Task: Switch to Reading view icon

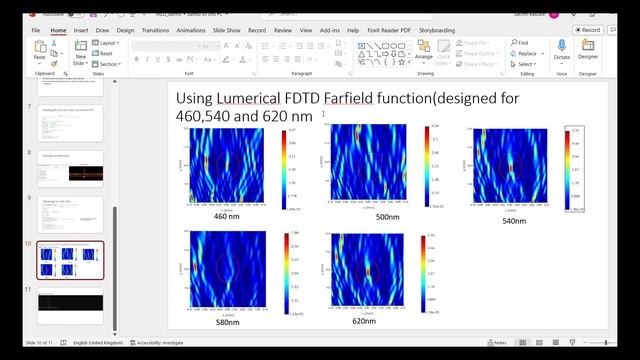Action: [556, 342]
